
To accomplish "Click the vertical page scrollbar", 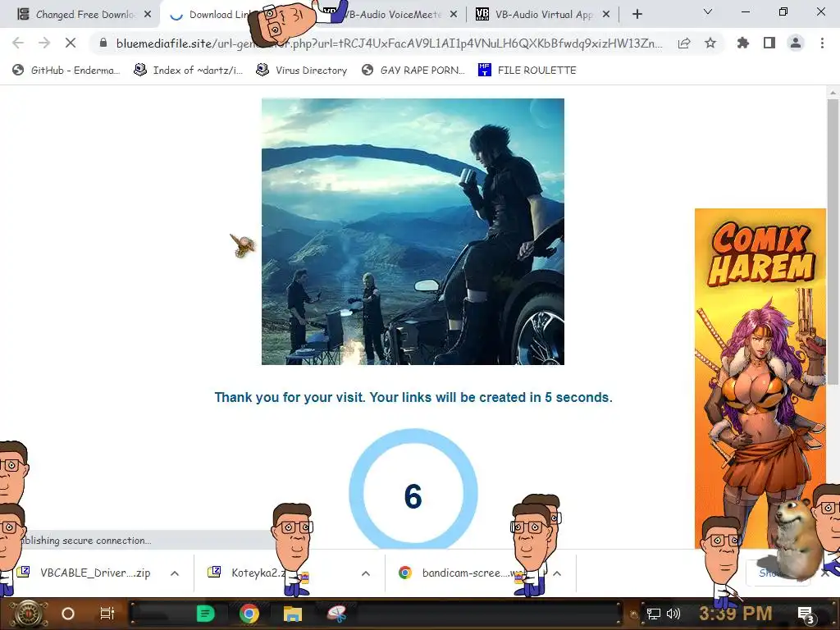I will click(832, 241).
